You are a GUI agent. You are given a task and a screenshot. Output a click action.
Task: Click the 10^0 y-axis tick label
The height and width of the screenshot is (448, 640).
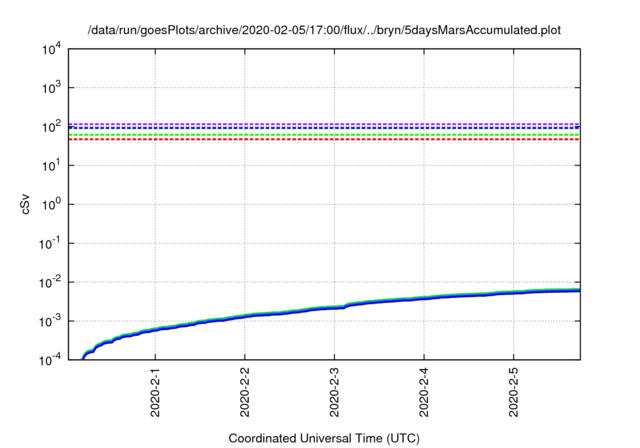[x=52, y=204]
